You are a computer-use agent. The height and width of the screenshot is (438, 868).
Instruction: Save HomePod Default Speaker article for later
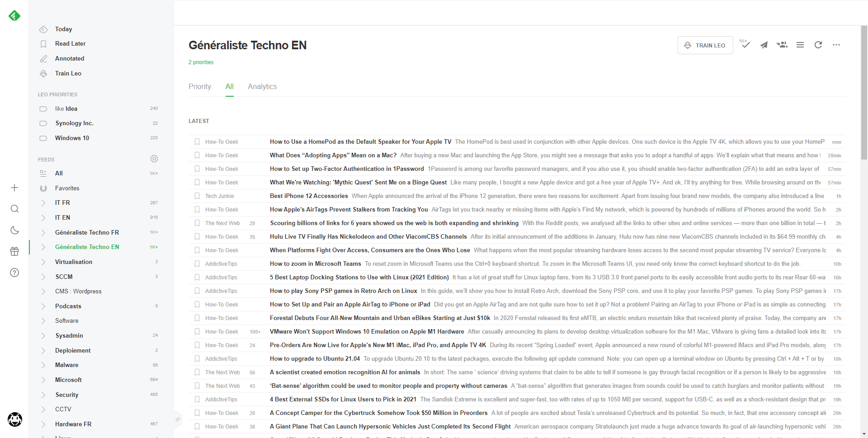tap(197, 141)
